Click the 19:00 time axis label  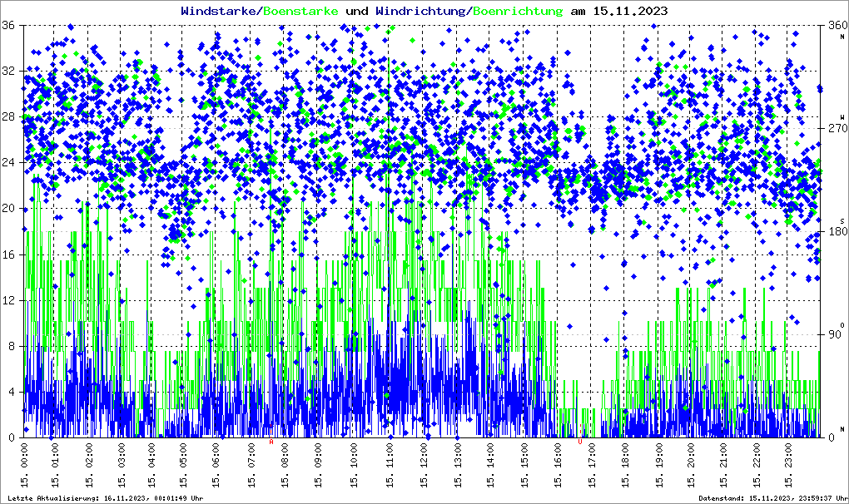659,465
